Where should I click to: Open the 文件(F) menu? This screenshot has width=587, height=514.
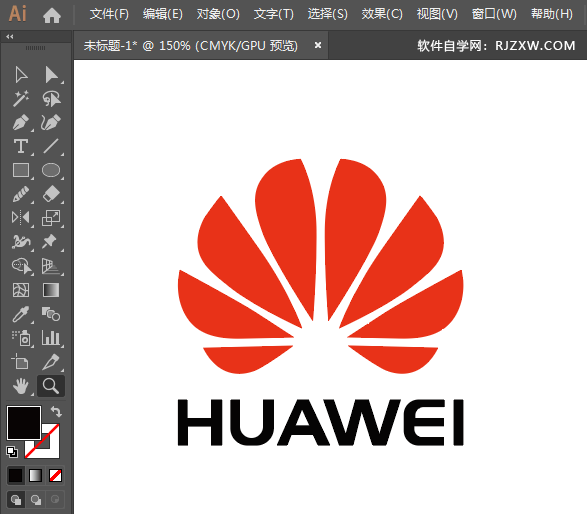click(109, 14)
